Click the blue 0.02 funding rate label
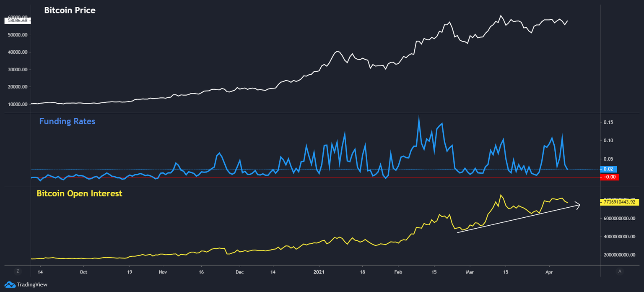The image size is (644, 292). click(608, 169)
